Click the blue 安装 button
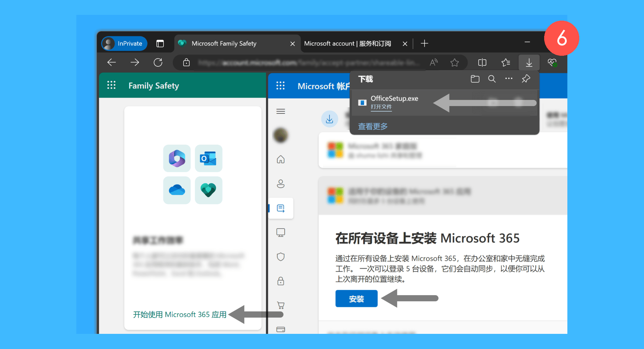This screenshot has width=644, height=349. tap(356, 299)
